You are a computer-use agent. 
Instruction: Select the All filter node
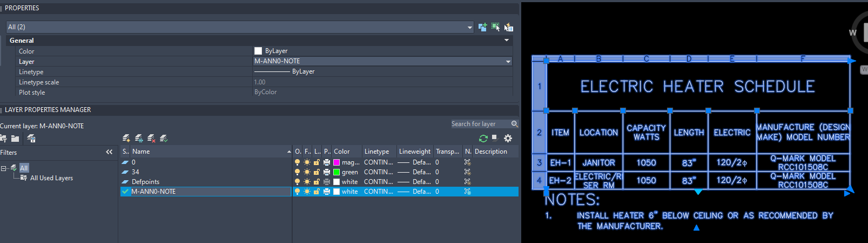pos(24,168)
